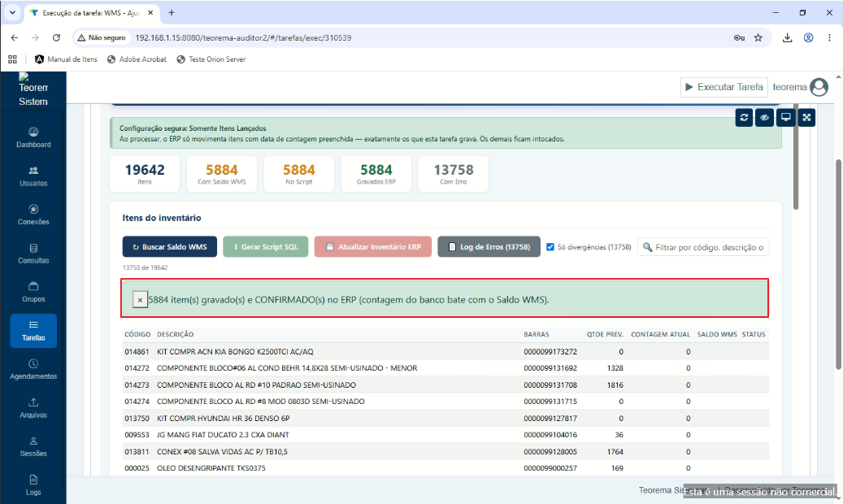Open the Dashboard sidebar item
This screenshot has height=504, width=843.
33,137
